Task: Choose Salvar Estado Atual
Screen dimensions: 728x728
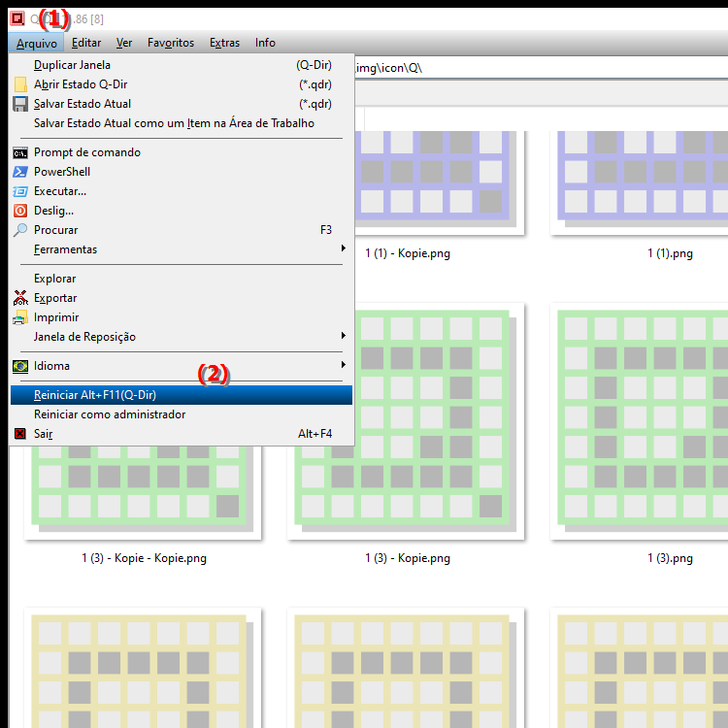Action: [x=182, y=104]
